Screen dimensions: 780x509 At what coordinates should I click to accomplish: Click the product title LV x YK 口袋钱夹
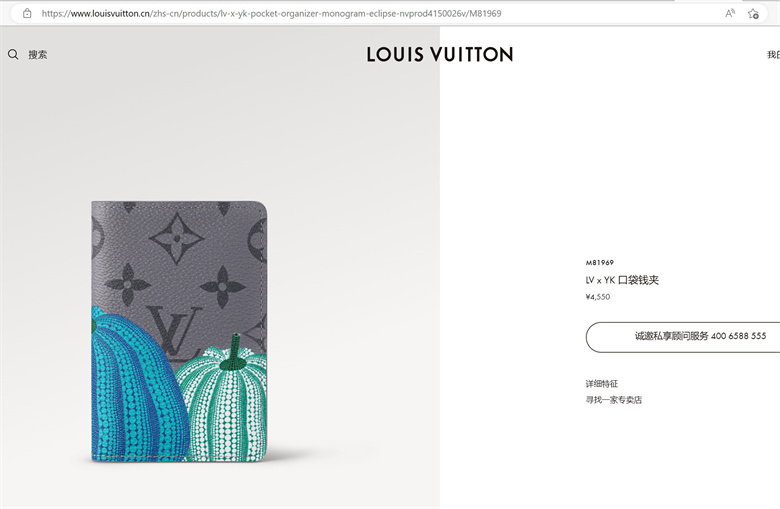[622, 280]
